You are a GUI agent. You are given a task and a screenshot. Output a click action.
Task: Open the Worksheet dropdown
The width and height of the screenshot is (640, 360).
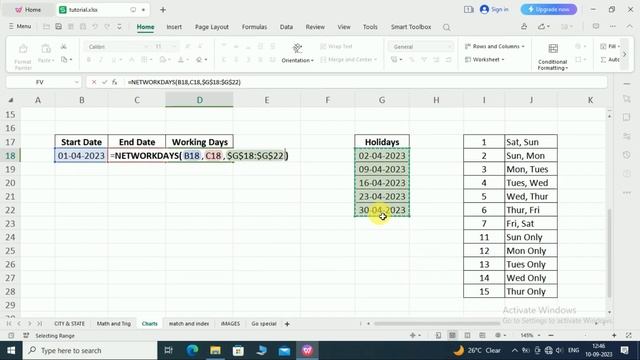484,60
